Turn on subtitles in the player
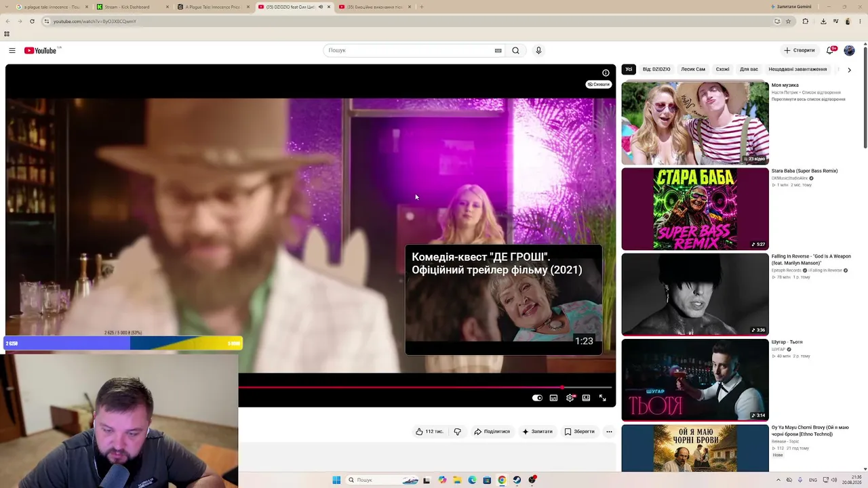This screenshot has width=868, height=488. pos(553,398)
